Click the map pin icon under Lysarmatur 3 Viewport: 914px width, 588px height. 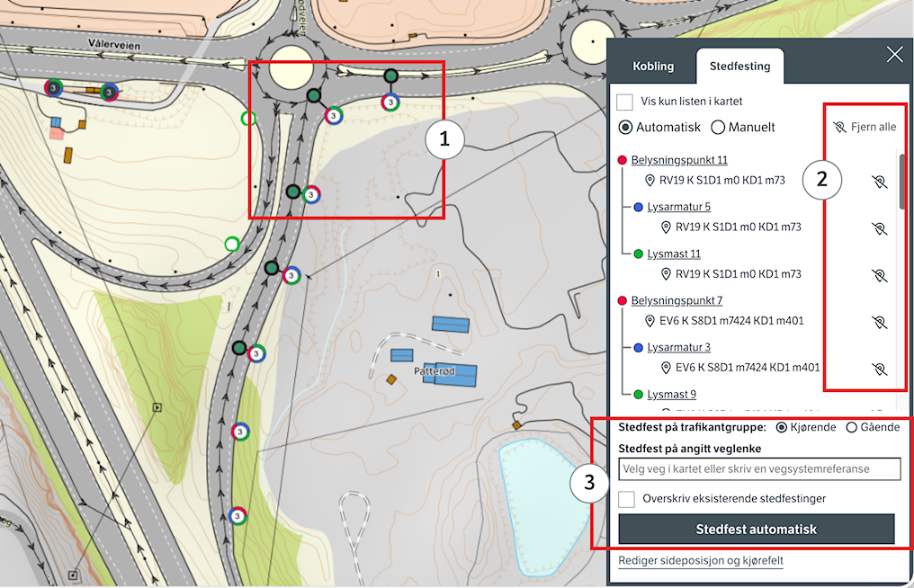(667, 368)
